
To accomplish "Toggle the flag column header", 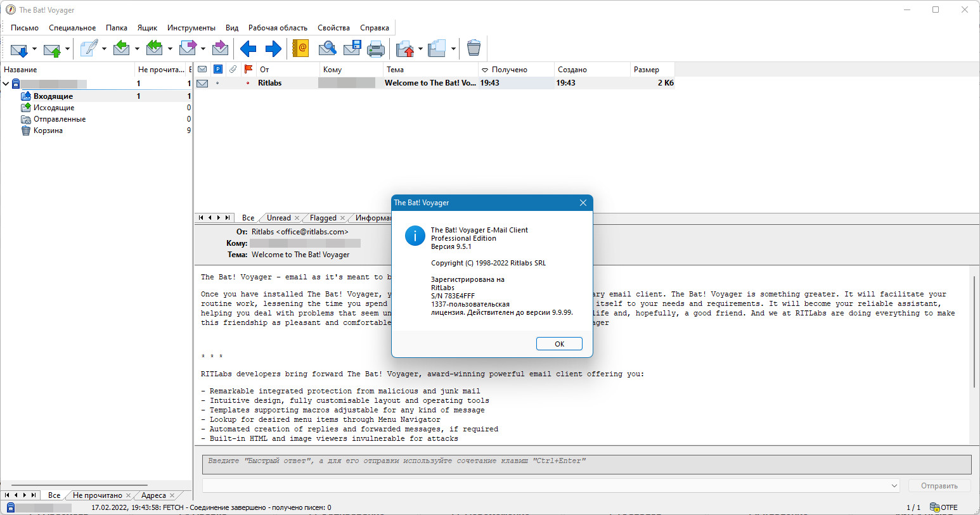I will coord(248,69).
